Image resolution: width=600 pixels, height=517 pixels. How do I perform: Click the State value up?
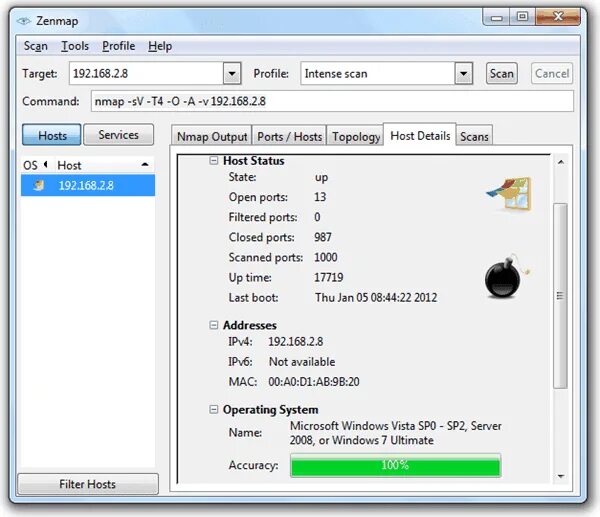click(x=321, y=177)
